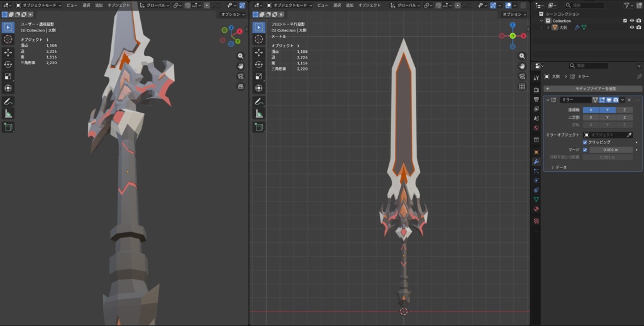Open オブジェクトモード dropdown in left viewport
644x326 pixels.
[x=38, y=5]
